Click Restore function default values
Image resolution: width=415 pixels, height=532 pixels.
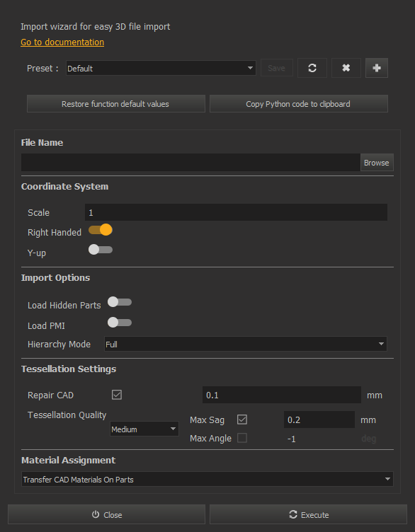pos(116,103)
